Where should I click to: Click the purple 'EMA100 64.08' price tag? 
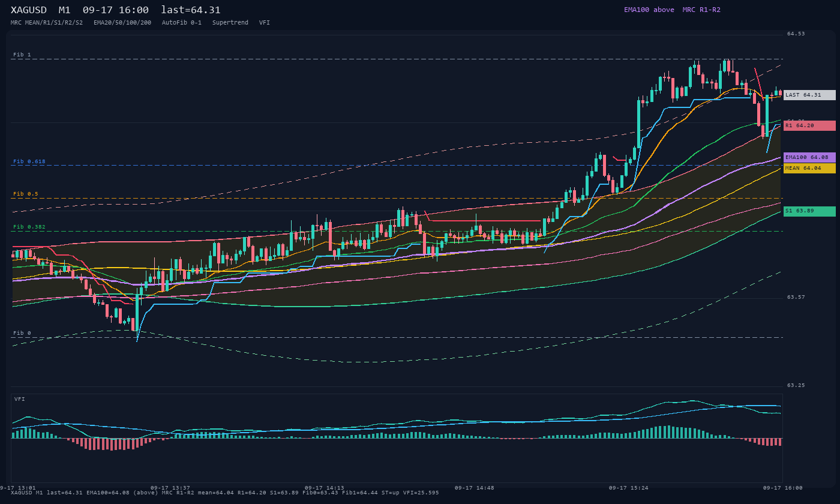[809, 157]
